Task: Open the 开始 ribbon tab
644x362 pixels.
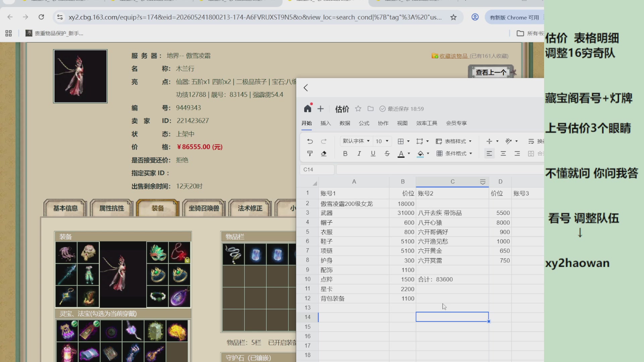Action: point(307,123)
